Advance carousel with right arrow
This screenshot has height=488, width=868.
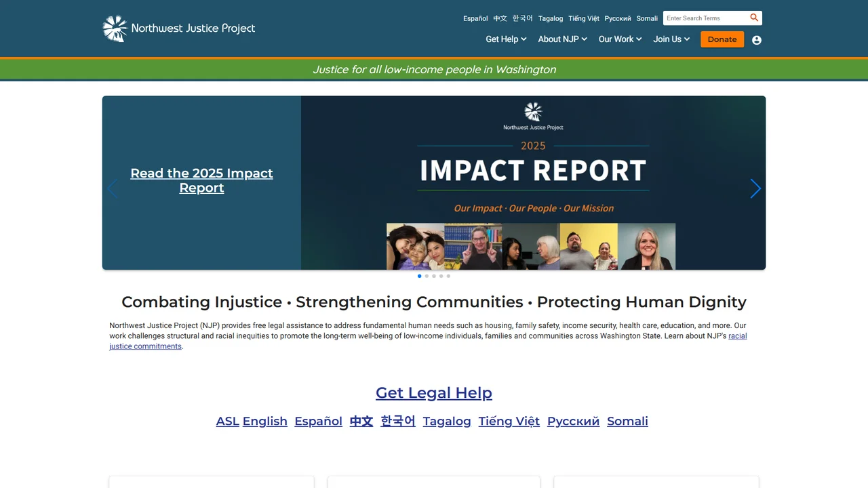point(755,188)
